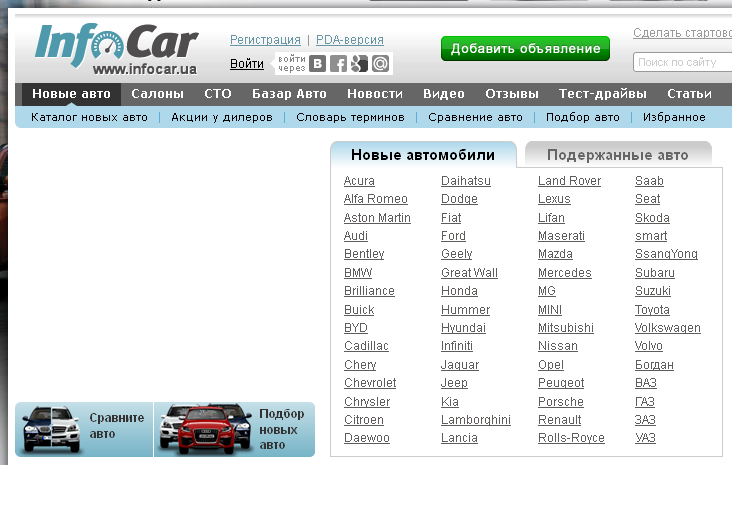Switch to Новые автомобили tab
The width and height of the screenshot is (732, 512).
[x=423, y=154]
